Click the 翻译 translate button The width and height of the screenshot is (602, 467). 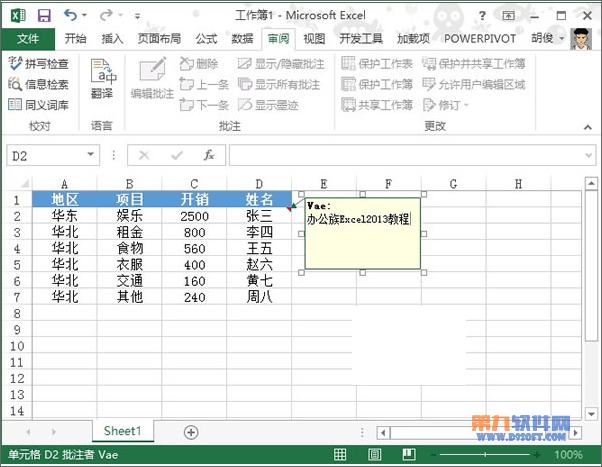click(x=102, y=78)
